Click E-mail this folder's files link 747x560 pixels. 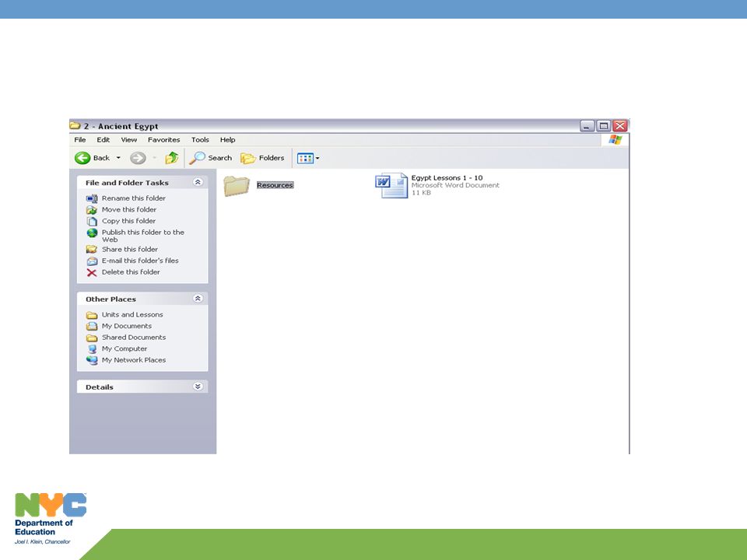(140, 261)
